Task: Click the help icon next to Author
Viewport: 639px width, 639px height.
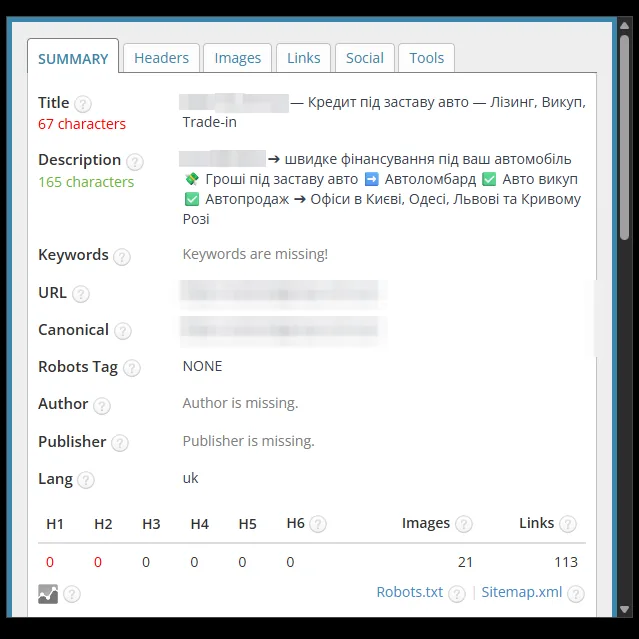Action: pyautogui.click(x=101, y=405)
